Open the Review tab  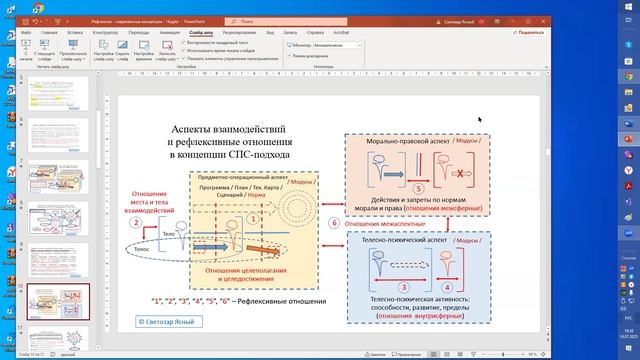click(239, 33)
